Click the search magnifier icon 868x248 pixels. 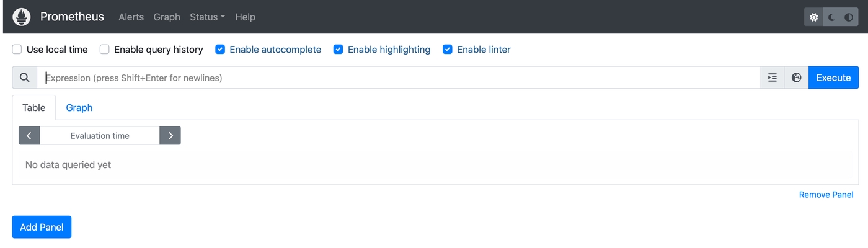pos(25,77)
